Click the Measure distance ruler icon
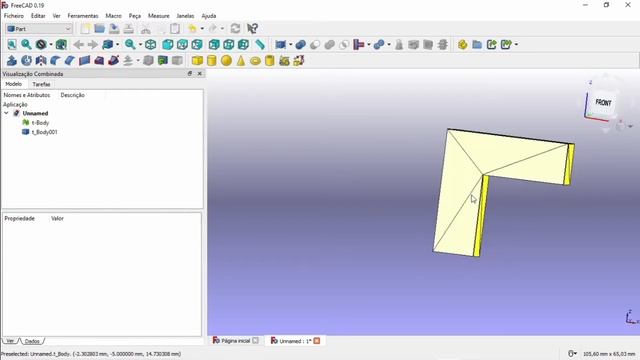Viewport: 640px width, 360px height. tap(260, 44)
